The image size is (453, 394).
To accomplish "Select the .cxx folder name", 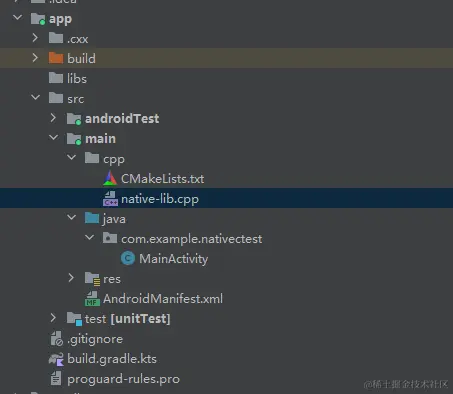I will click(x=77, y=39).
